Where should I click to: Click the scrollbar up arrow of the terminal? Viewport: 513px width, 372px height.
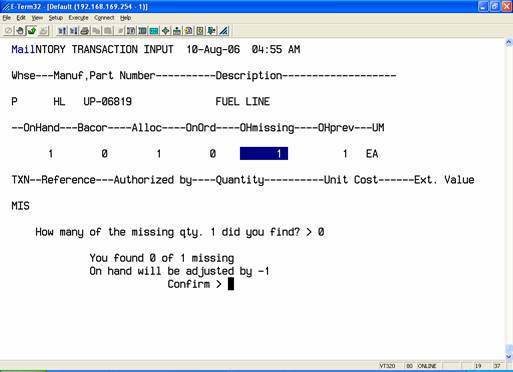[x=509, y=42]
